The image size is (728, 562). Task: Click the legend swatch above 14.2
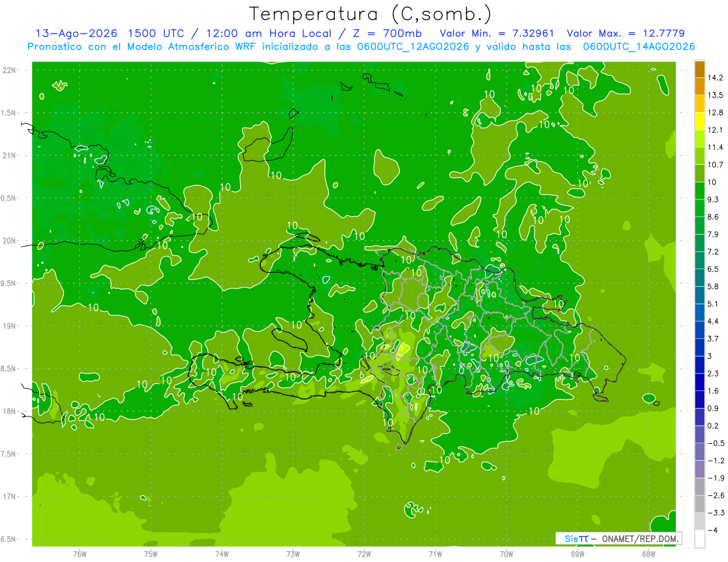tap(699, 69)
